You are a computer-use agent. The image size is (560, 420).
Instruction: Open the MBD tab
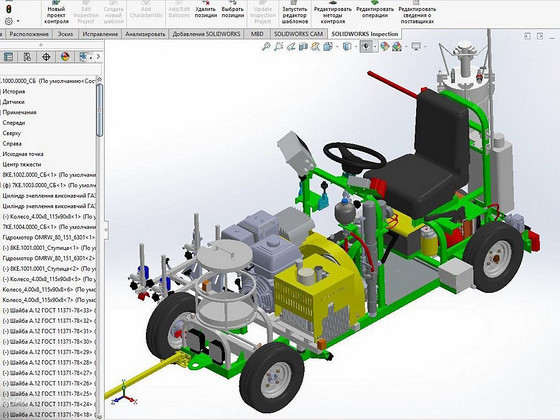(257, 34)
